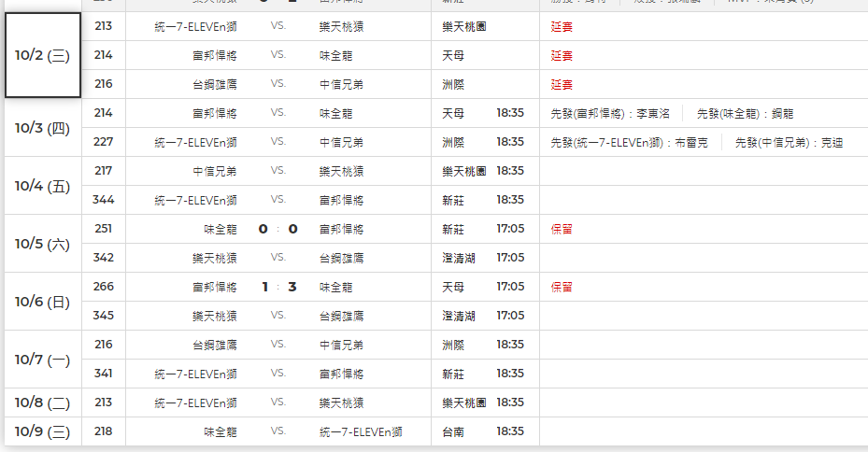
Task: Click 中信兄弟 in game 217 row
Action: [x=215, y=171]
